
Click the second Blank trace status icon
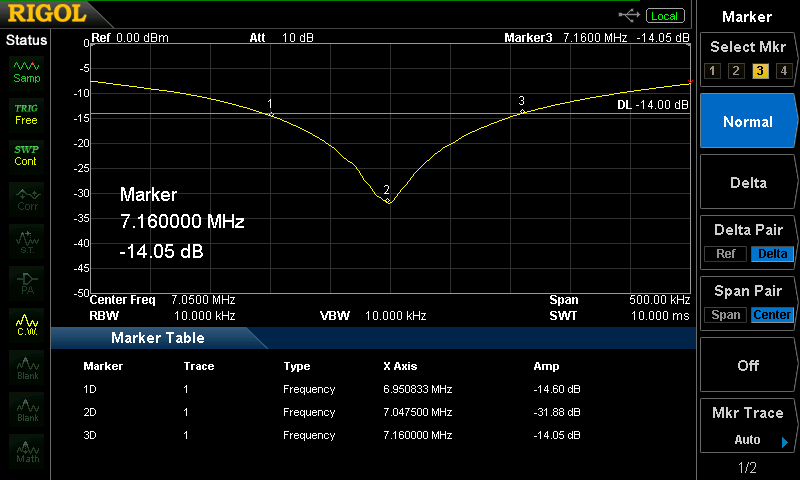(x=27, y=410)
